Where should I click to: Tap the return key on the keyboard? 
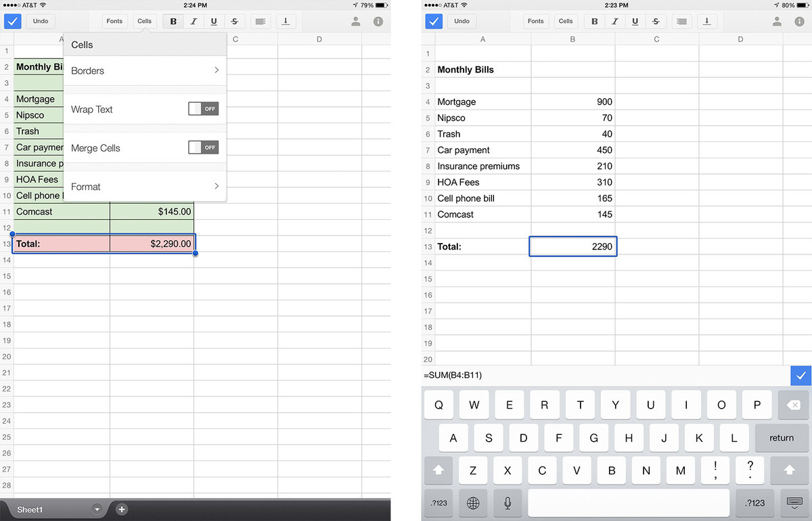(x=782, y=438)
